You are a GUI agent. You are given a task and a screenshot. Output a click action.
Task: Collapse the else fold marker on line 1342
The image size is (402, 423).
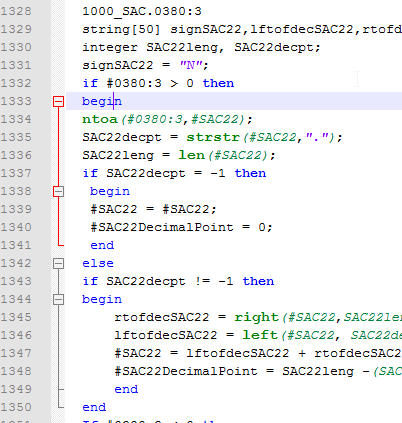click(x=58, y=263)
